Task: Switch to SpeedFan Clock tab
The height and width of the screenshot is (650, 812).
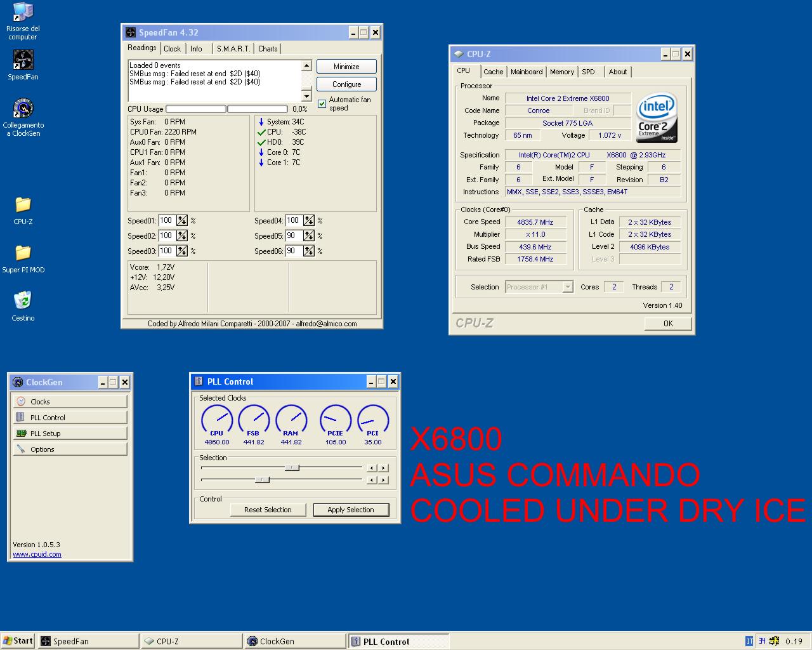Action: click(172, 49)
